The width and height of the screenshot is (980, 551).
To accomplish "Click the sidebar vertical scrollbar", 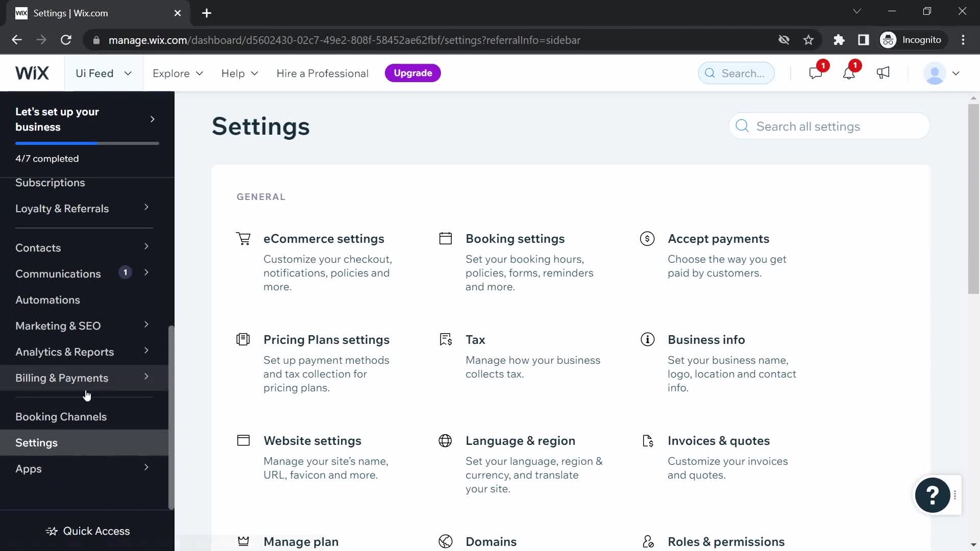I will [171, 417].
